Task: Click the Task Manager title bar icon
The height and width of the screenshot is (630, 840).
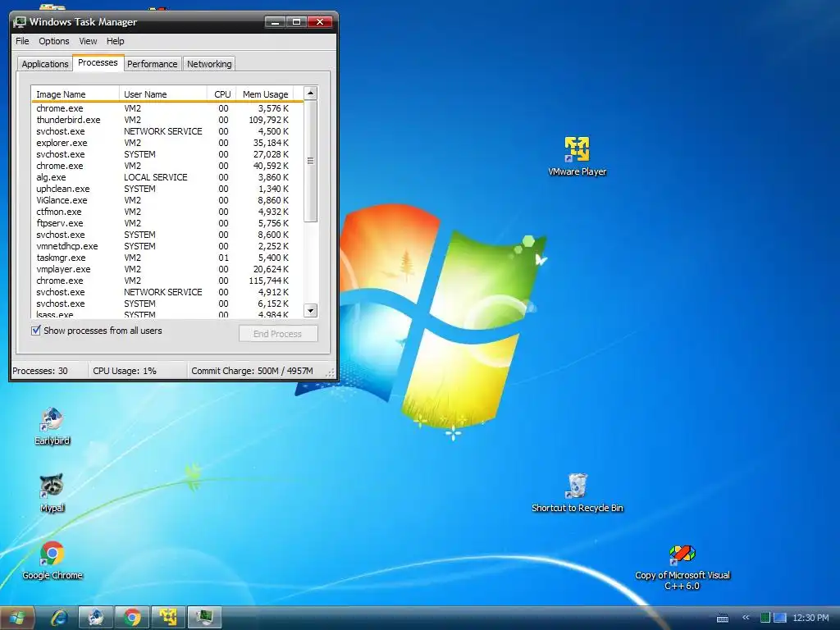Action: [20, 22]
